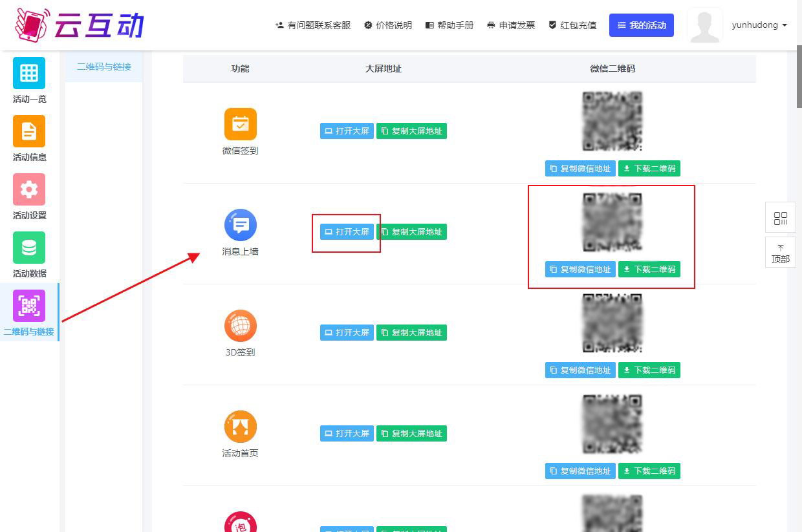The height and width of the screenshot is (532, 802).
Task: Open 活动数据 database icon
Action: tap(29, 248)
